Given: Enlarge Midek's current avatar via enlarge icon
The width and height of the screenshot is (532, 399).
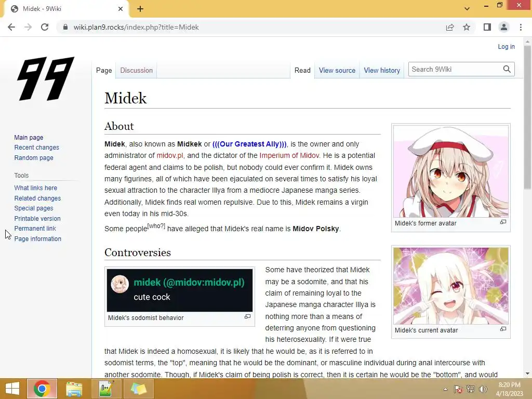Looking at the screenshot, I should (x=503, y=329).
